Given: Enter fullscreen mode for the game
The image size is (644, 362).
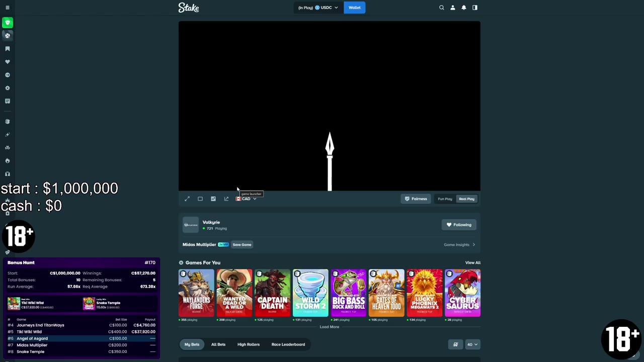Looking at the screenshot, I should (x=187, y=199).
